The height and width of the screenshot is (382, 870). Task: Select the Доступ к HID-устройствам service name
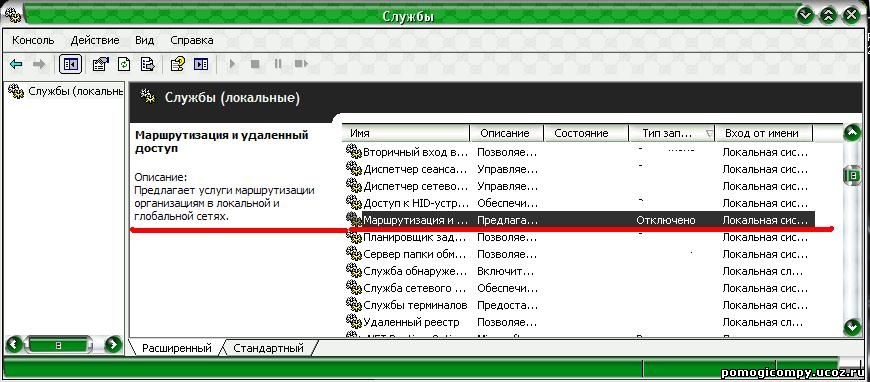(416, 203)
